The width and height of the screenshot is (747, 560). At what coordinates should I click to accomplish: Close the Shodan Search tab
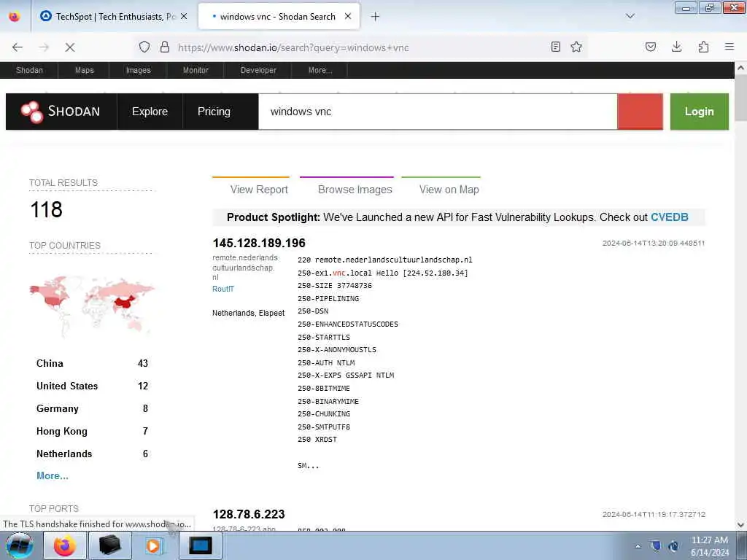tap(348, 16)
